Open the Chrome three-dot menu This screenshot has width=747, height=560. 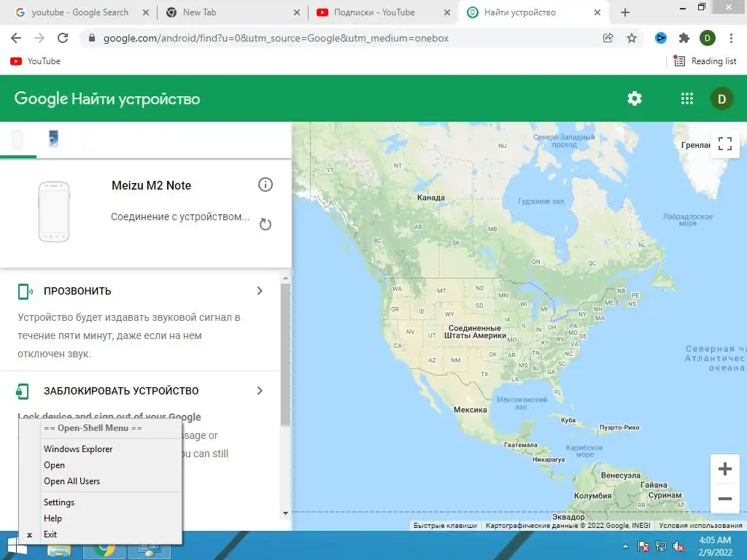click(x=731, y=38)
